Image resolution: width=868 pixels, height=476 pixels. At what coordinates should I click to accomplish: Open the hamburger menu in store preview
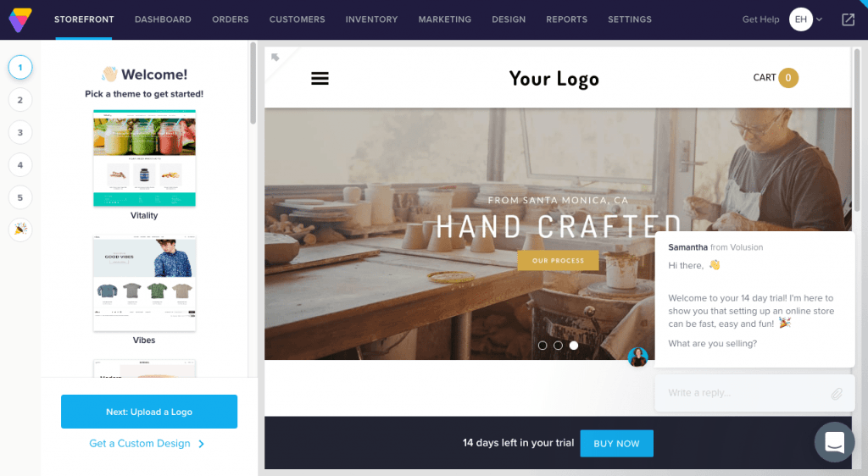[x=320, y=79]
